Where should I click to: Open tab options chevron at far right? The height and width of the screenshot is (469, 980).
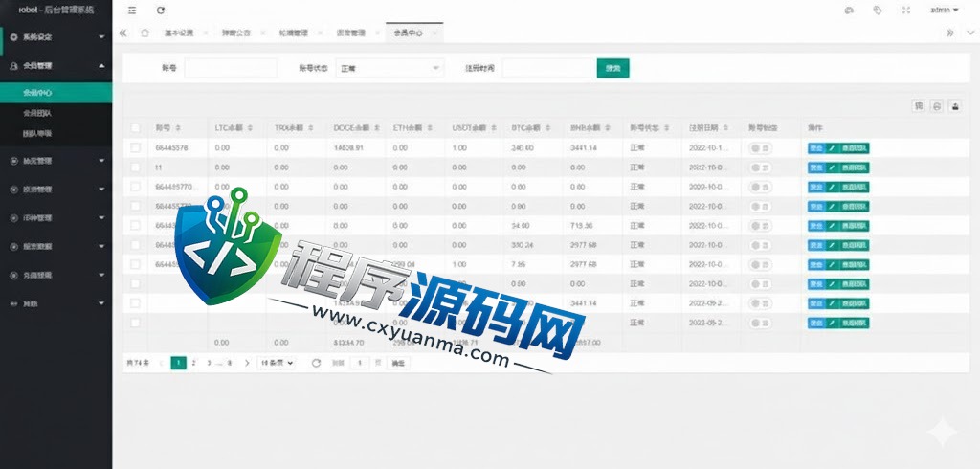pyautogui.click(x=970, y=33)
